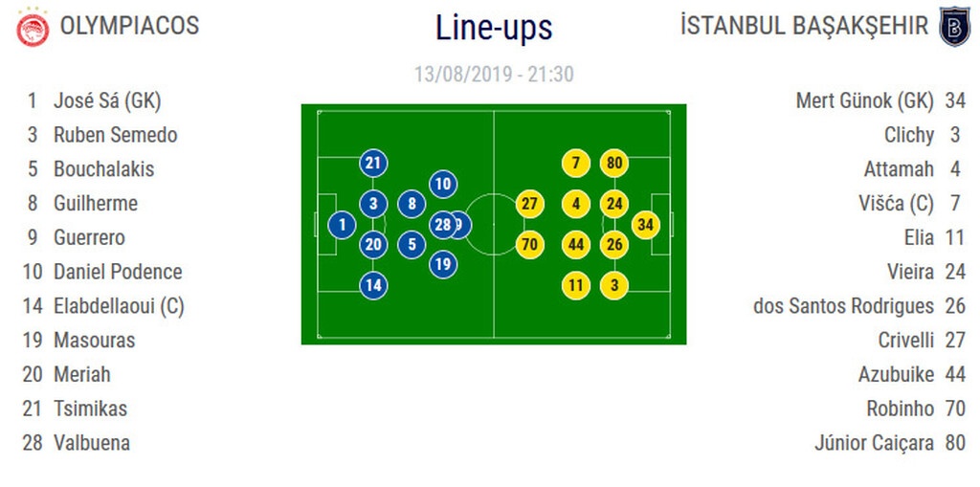This screenshot has height=487, width=980.
Task: Open José Sá (GK) in the Olympiacos list
Action: click(x=106, y=100)
